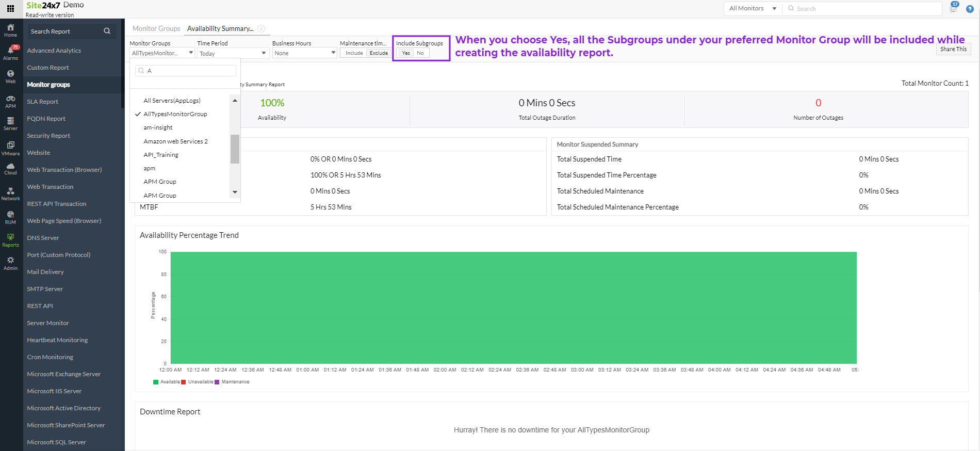The image size is (980, 451).
Task: Open the All Monitors filter dropdown
Action: (753, 8)
